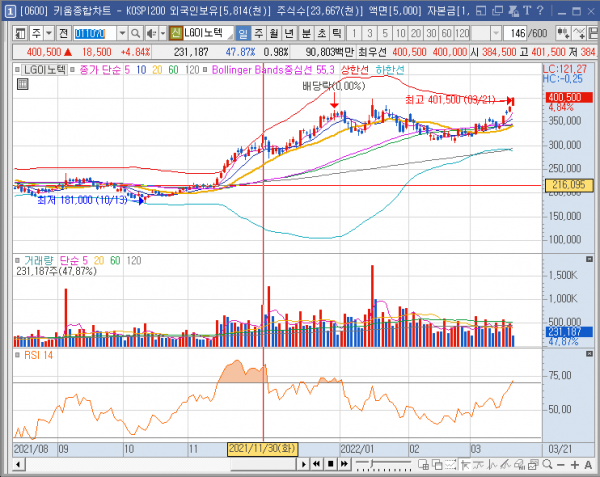Click the A auto-scale icon
The height and width of the screenshot is (477, 600).
pos(588,465)
